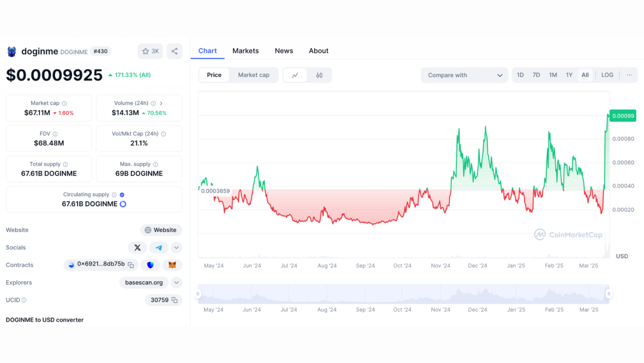Click the 69B DOGINME max supply value

click(139, 174)
